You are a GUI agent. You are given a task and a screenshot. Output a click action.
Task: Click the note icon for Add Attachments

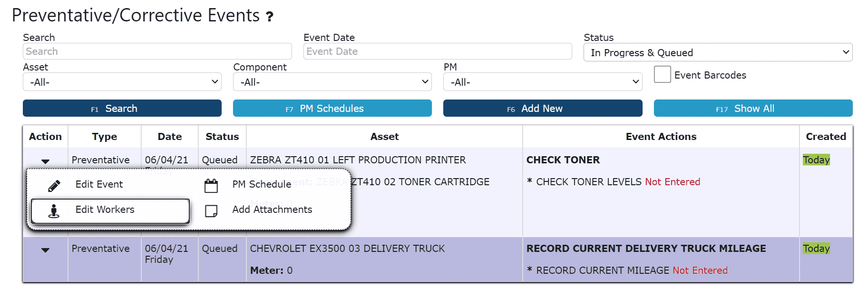pyautogui.click(x=211, y=211)
